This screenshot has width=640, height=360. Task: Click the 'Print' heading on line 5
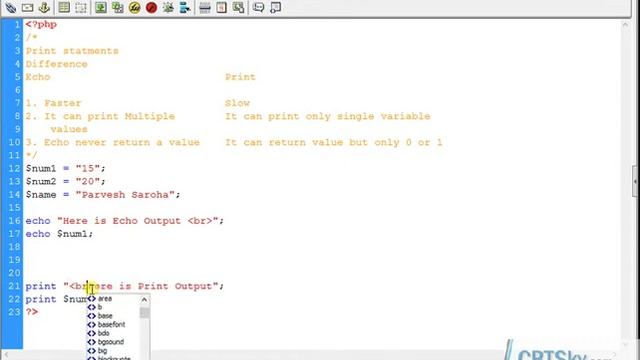tap(240, 77)
